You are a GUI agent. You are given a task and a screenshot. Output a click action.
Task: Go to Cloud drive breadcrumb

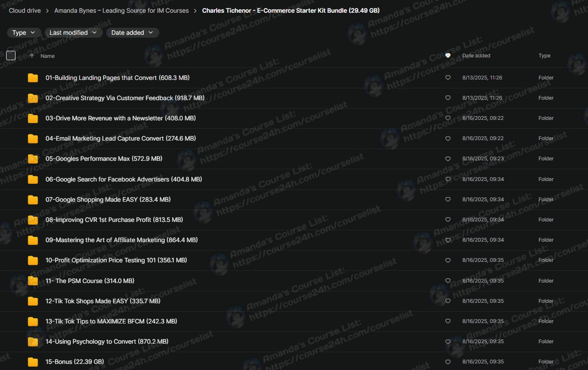(25, 10)
